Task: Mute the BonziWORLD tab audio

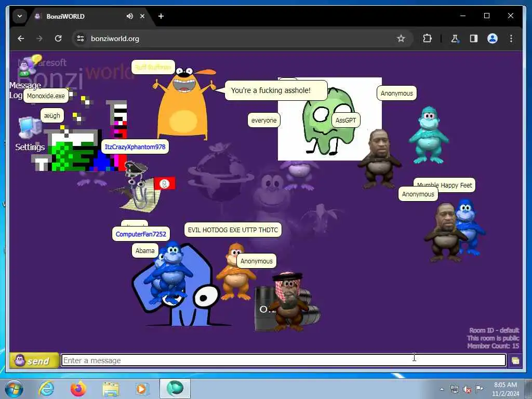Action: pos(129,16)
